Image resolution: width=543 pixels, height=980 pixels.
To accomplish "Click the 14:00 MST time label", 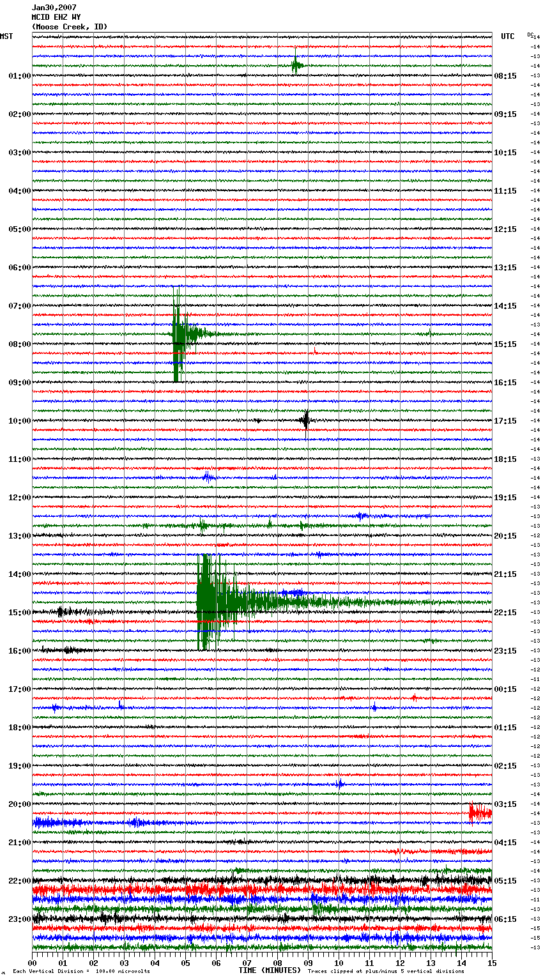I will click(x=20, y=574).
